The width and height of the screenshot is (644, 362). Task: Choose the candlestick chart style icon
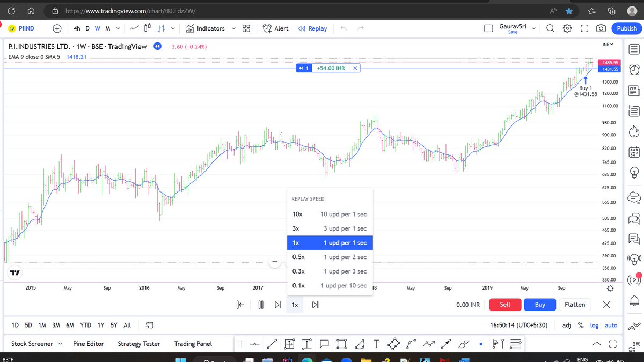148,28
